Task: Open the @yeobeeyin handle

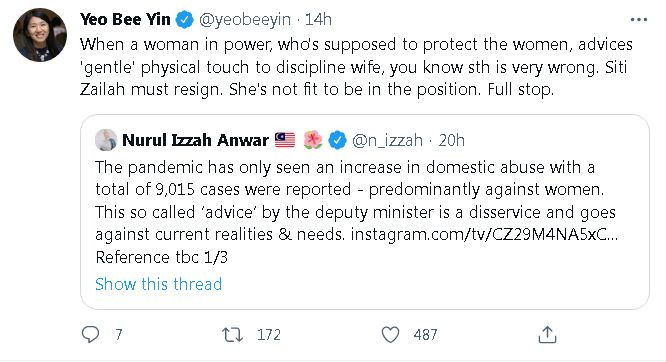Action: (245, 20)
